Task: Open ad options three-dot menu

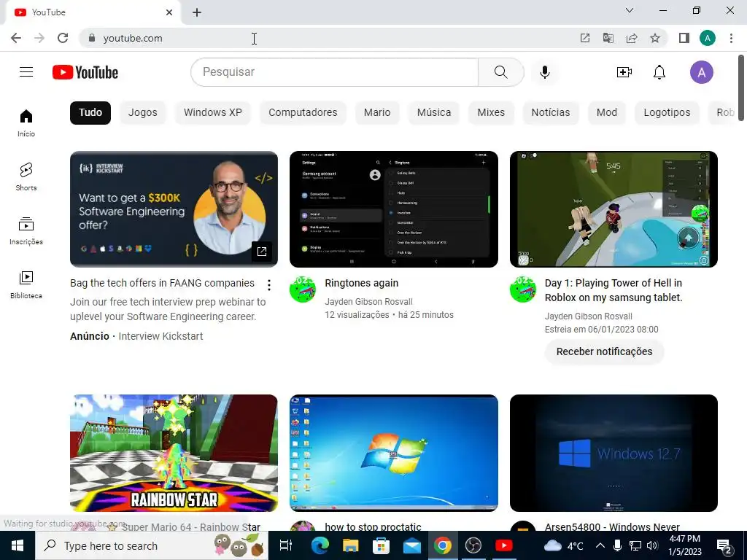Action: point(269,285)
